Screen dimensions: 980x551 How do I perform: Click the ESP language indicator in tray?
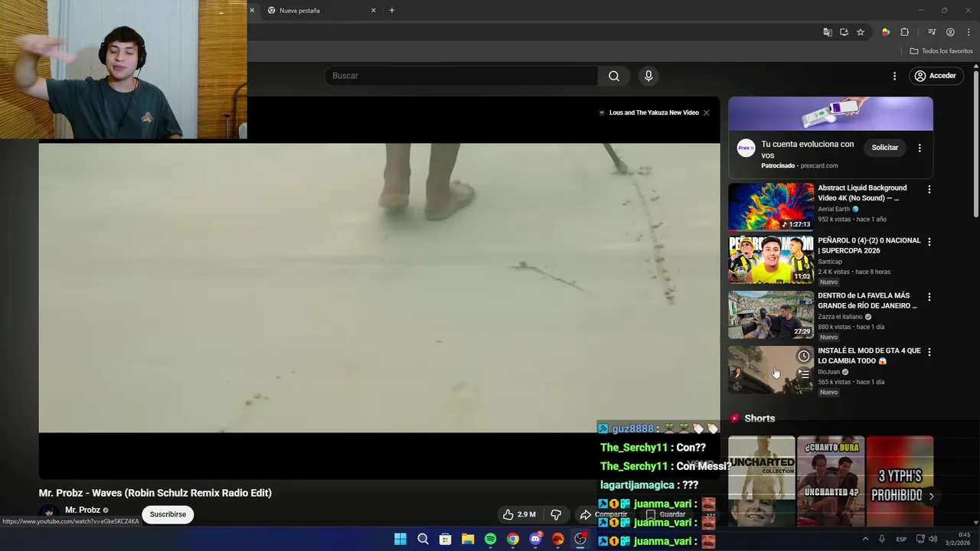(x=901, y=540)
